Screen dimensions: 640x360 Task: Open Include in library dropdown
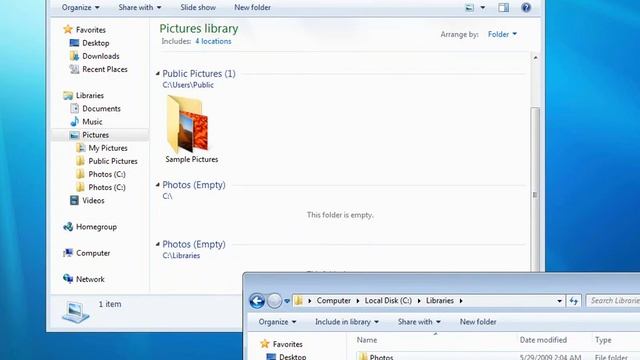347,322
